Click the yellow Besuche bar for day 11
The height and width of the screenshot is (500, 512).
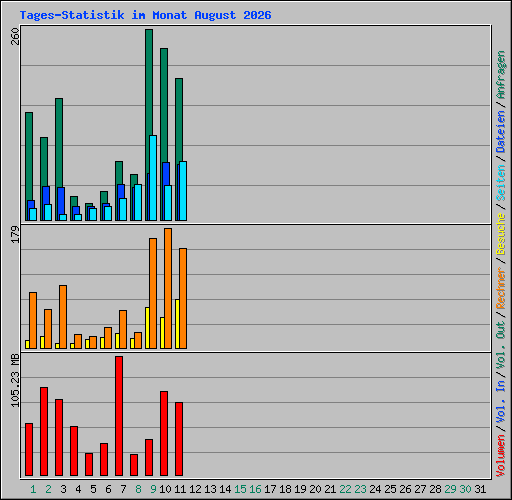click(177, 324)
